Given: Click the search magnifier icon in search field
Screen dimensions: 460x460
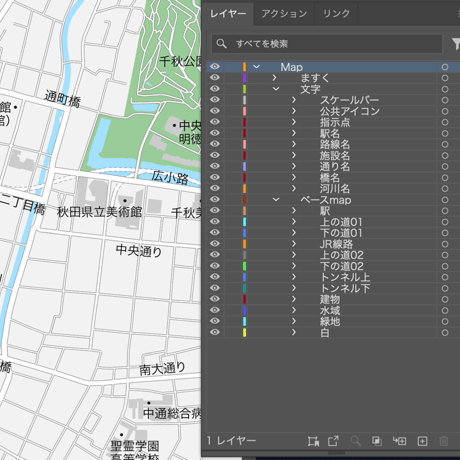Looking at the screenshot, I should pos(221,44).
